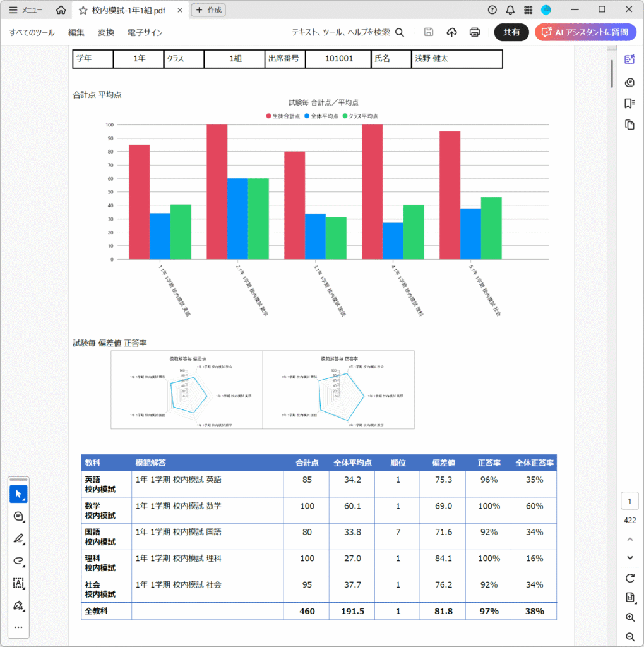Click the cloud upload icon

click(451, 32)
